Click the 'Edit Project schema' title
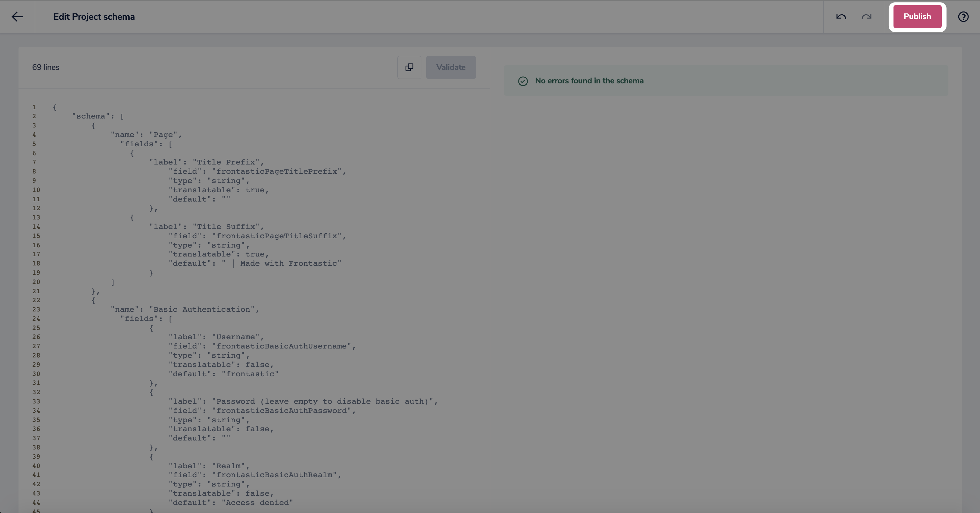Screen dimensions: 980x513 pyautogui.click(x=94, y=17)
